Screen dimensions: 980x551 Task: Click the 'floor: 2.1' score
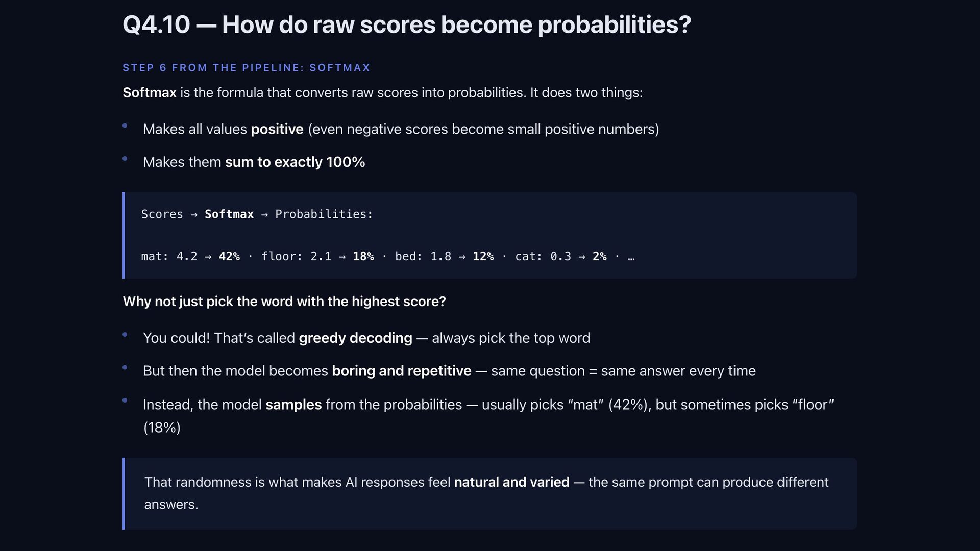pos(296,256)
